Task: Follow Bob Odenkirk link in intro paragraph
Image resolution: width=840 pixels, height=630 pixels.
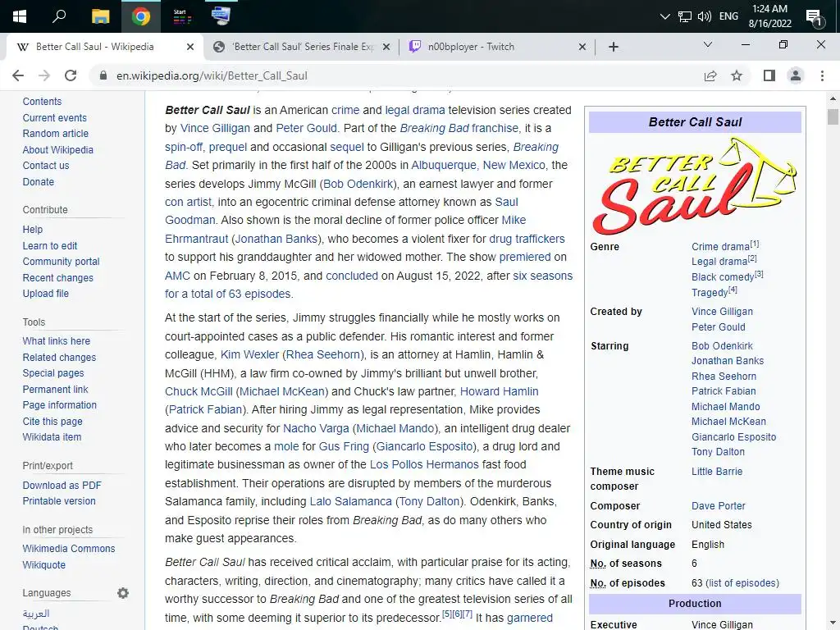Action: pos(358,184)
